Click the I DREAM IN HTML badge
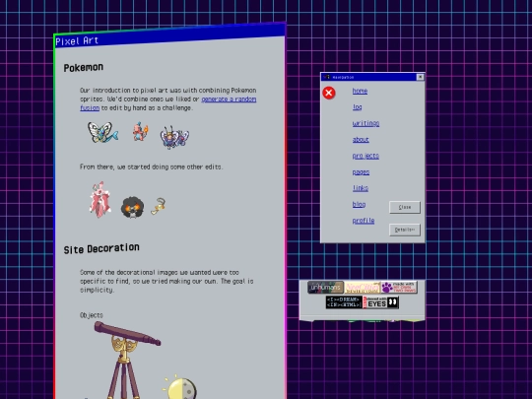The height and width of the screenshot is (399, 532). (344, 302)
